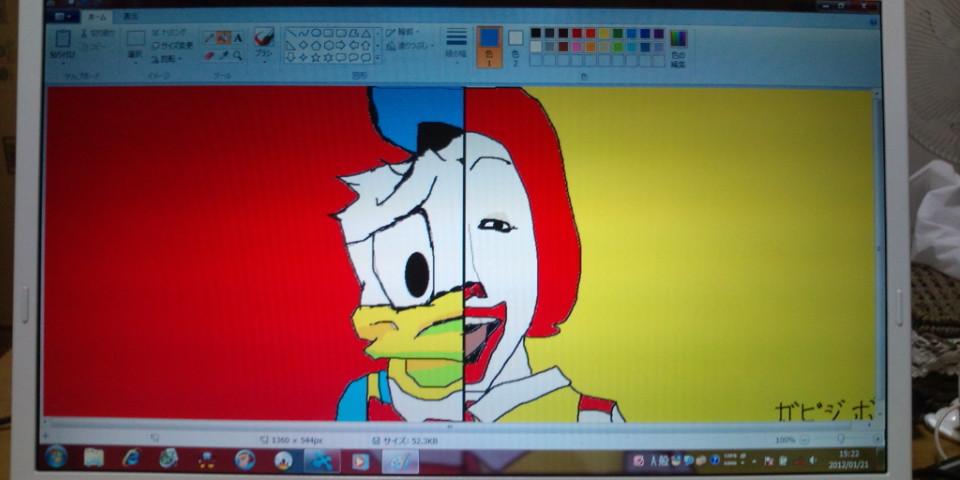Expand the shapes gallery more arrow

(x=378, y=58)
